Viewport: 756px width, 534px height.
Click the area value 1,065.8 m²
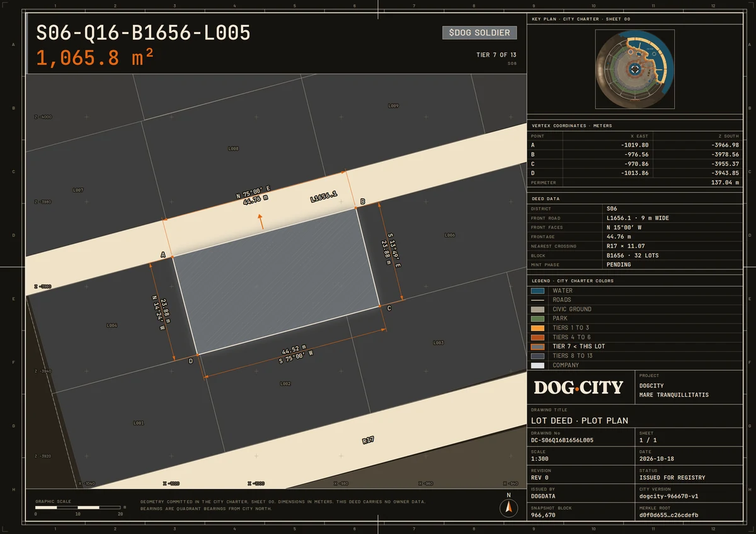click(x=94, y=58)
